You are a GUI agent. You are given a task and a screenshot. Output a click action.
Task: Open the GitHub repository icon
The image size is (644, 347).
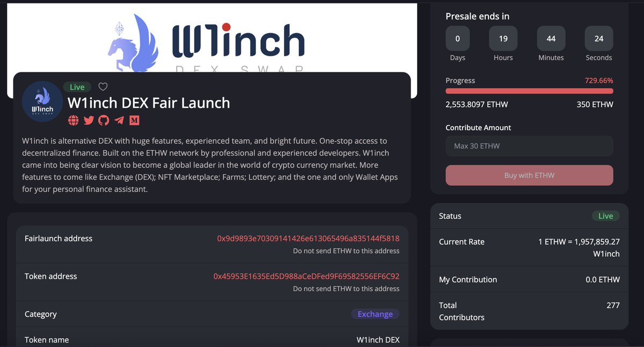pyautogui.click(x=104, y=121)
